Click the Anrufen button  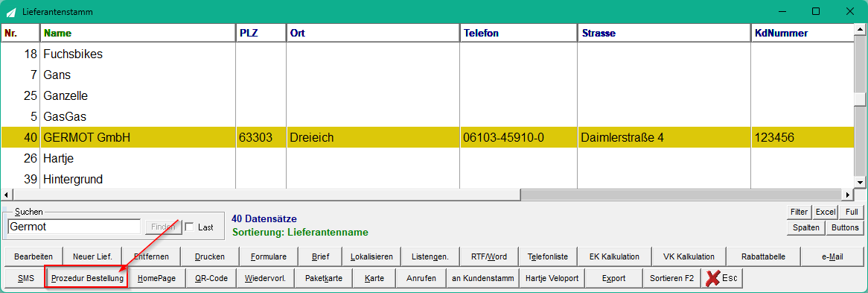pyautogui.click(x=421, y=278)
